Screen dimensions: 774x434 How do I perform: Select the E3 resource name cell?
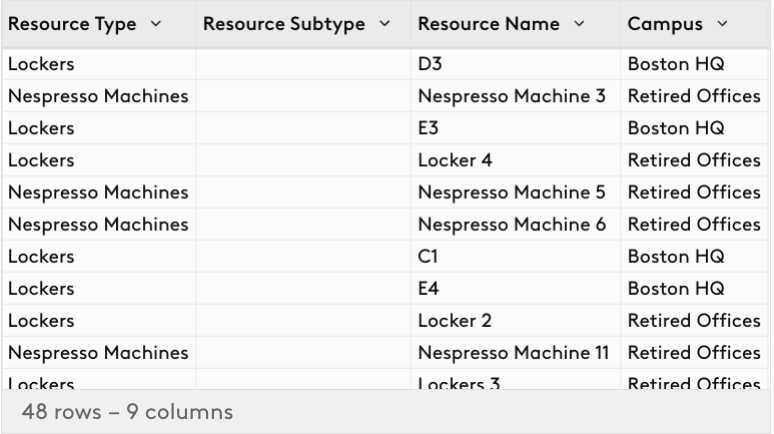coord(515,128)
